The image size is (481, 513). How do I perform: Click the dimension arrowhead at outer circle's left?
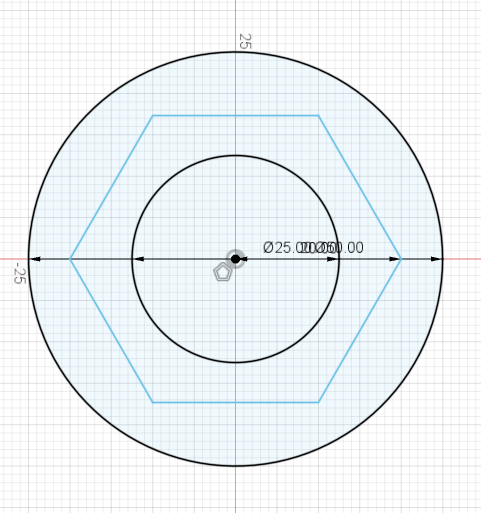35,259
